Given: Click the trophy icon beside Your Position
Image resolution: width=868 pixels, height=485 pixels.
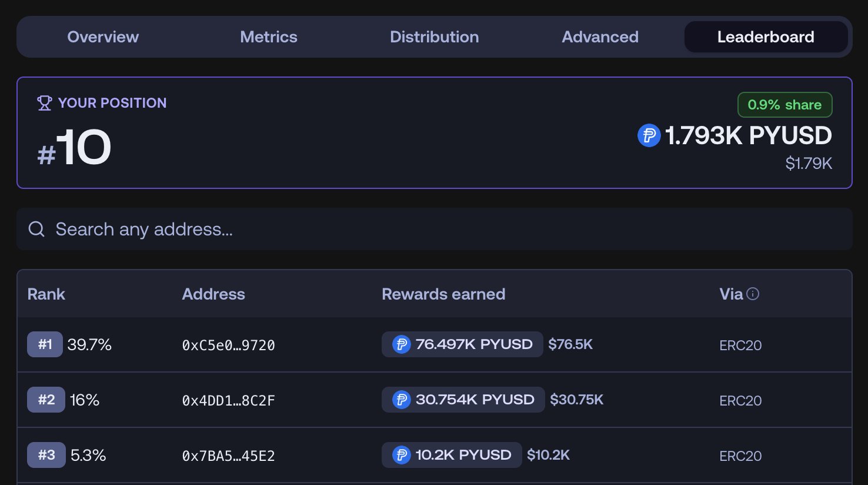Looking at the screenshot, I should tap(45, 103).
